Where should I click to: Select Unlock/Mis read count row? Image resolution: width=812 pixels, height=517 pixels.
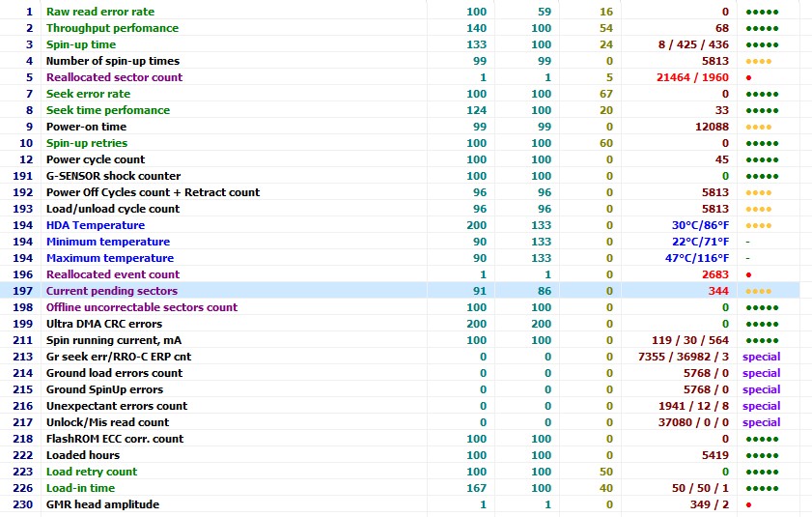tap(400, 422)
